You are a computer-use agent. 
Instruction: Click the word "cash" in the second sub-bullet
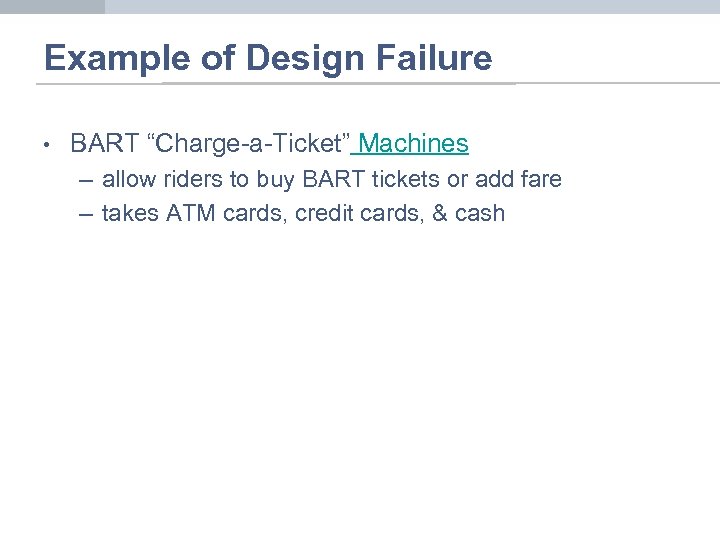[x=479, y=213]
